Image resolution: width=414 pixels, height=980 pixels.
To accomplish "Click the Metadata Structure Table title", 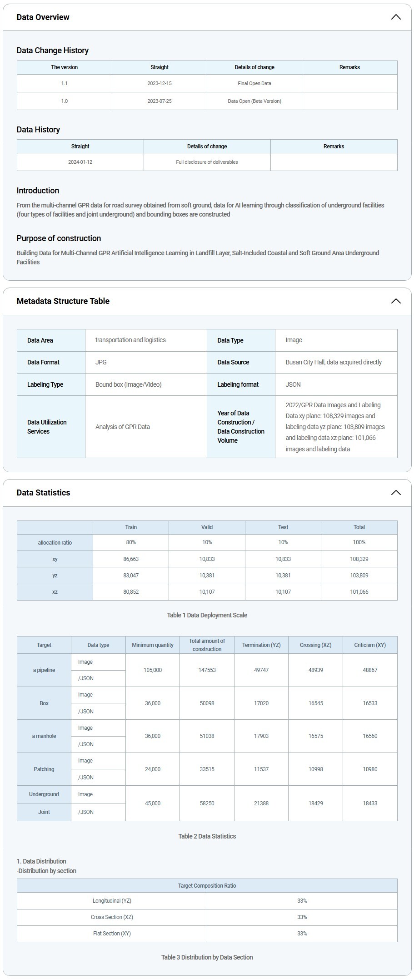I will [x=63, y=301].
